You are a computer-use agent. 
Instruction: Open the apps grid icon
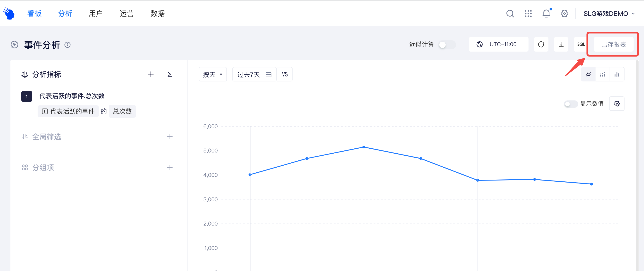pyautogui.click(x=528, y=14)
